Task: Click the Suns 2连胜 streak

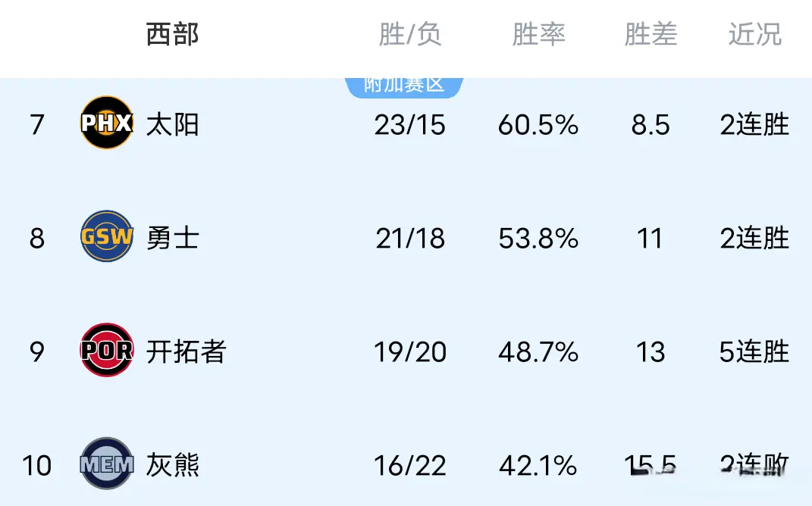Action: tap(754, 125)
